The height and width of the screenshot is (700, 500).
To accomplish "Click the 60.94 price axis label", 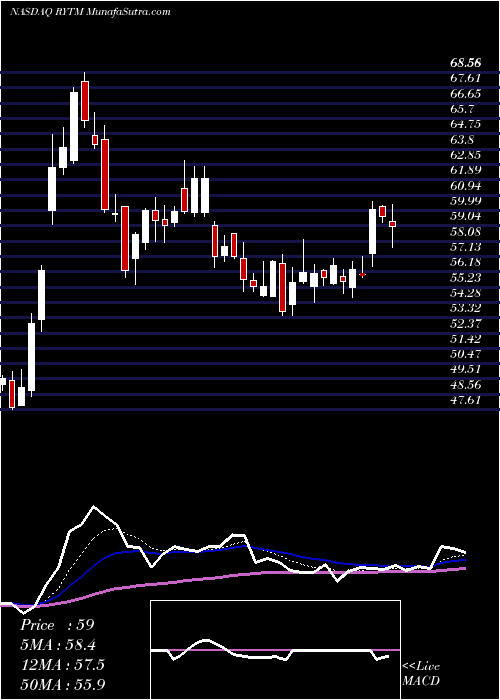I will click(x=466, y=186).
